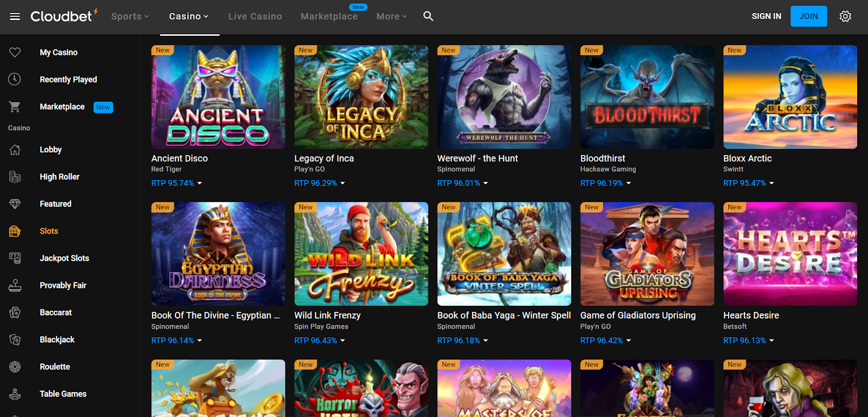The height and width of the screenshot is (417, 868).
Task: Select My Casino in sidebar
Action: click(59, 52)
